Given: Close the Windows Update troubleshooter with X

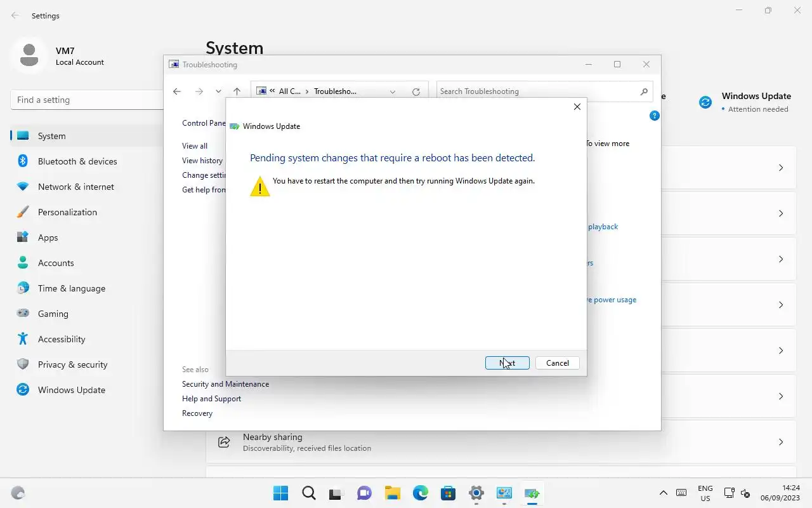Looking at the screenshot, I should [577, 107].
